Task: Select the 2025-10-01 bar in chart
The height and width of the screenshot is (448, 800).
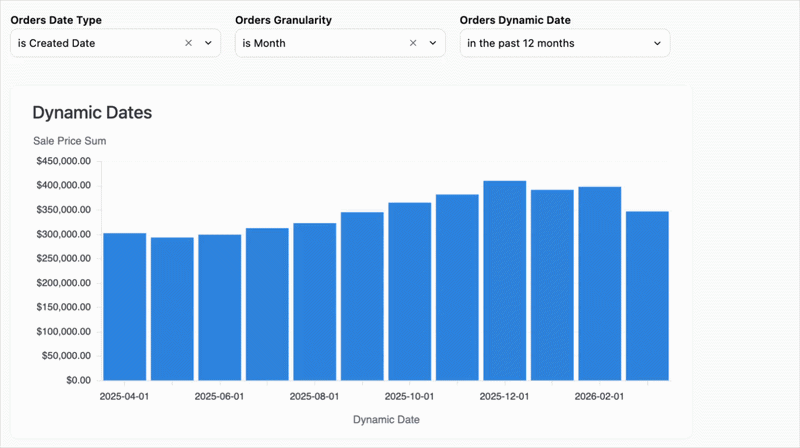Action: 410,291
